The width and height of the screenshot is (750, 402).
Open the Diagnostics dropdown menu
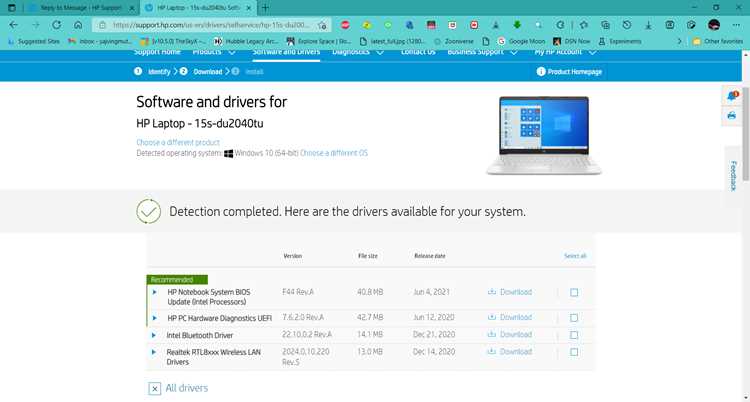tap(358, 52)
